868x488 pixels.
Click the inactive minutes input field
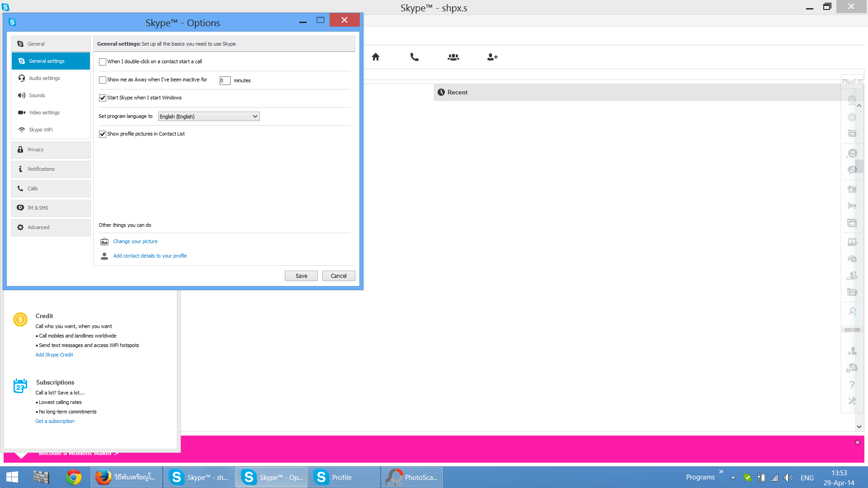point(225,80)
